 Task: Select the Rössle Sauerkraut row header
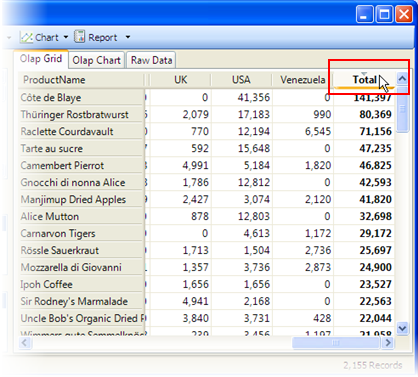(x=81, y=251)
